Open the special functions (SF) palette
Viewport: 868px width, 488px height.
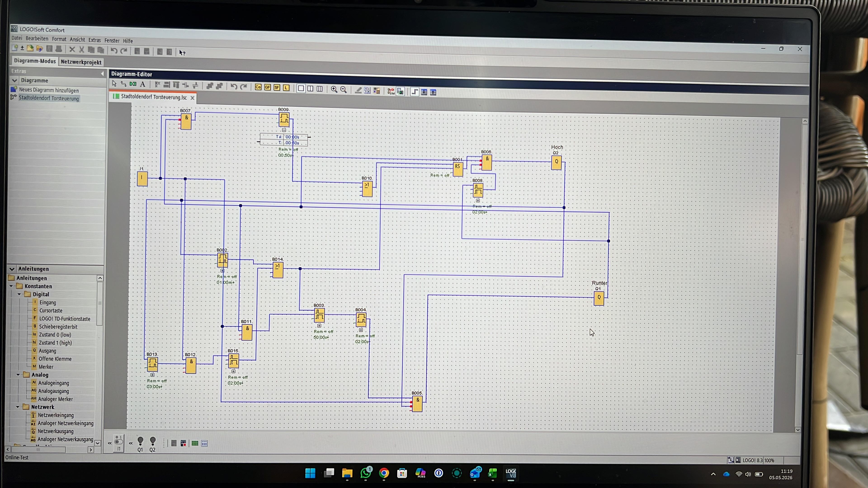point(277,88)
